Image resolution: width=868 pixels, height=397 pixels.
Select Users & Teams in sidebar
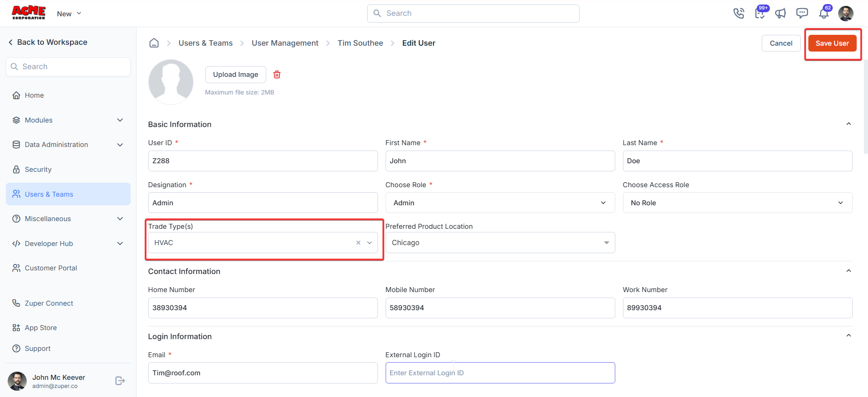coord(68,194)
